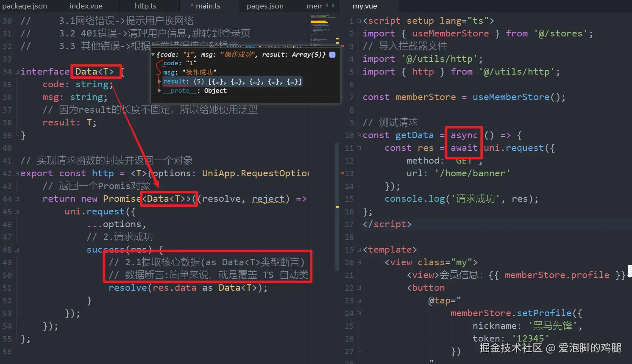This screenshot has width=632, height=364.
Task: Click 'console.log' on line 15
Action: [415, 199]
